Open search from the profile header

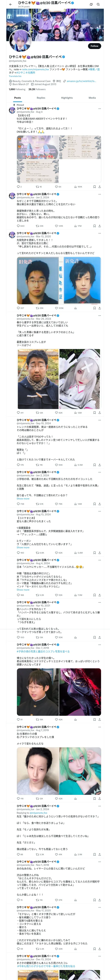click(98, 4)
